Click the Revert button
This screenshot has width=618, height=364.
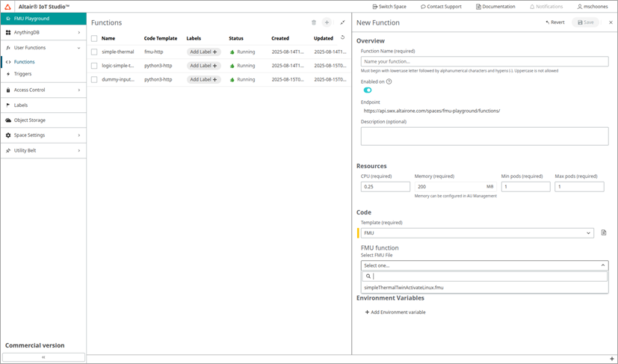(x=555, y=23)
